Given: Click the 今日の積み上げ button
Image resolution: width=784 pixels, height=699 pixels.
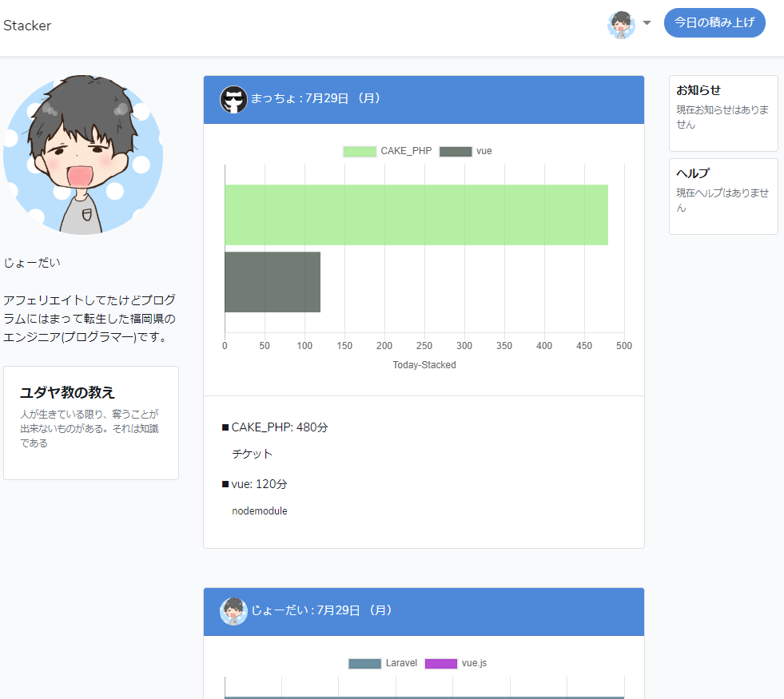Looking at the screenshot, I should [714, 22].
